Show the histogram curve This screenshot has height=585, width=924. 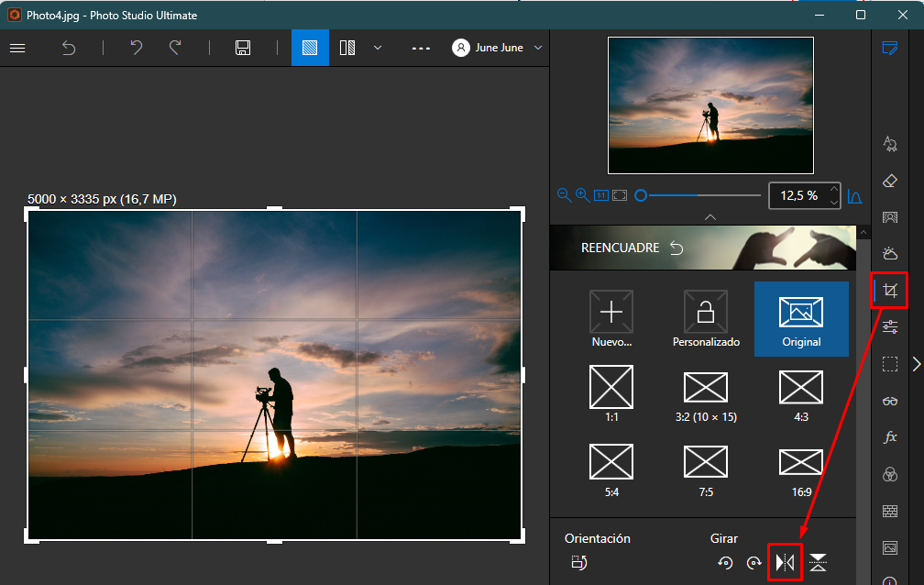pos(854,196)
